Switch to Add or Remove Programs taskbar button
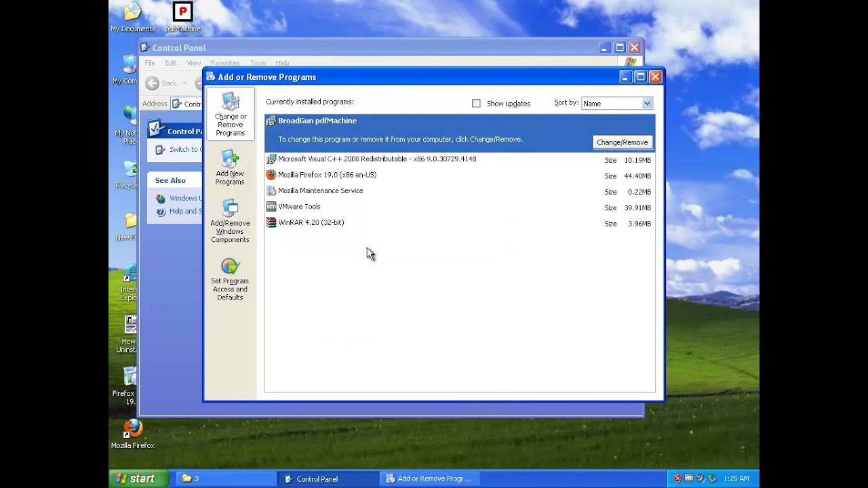This screenshot has width=868, height=488. coord(431,479)
